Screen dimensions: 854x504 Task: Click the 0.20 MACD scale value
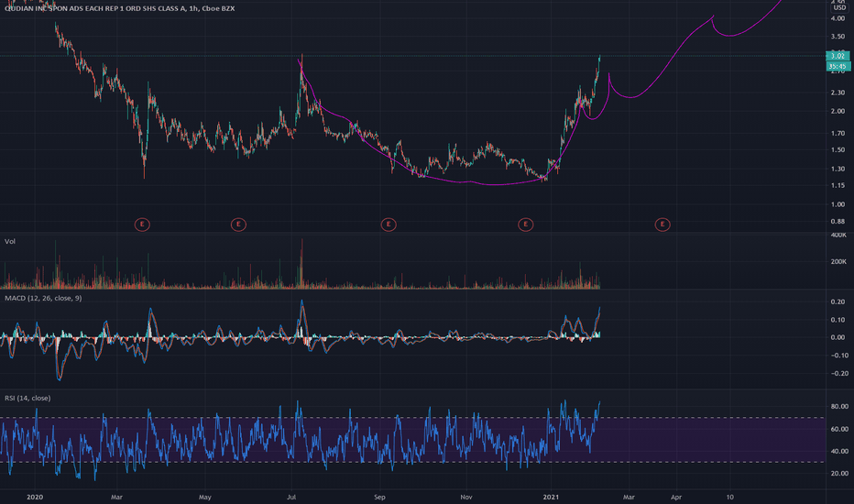coord(838,301)
